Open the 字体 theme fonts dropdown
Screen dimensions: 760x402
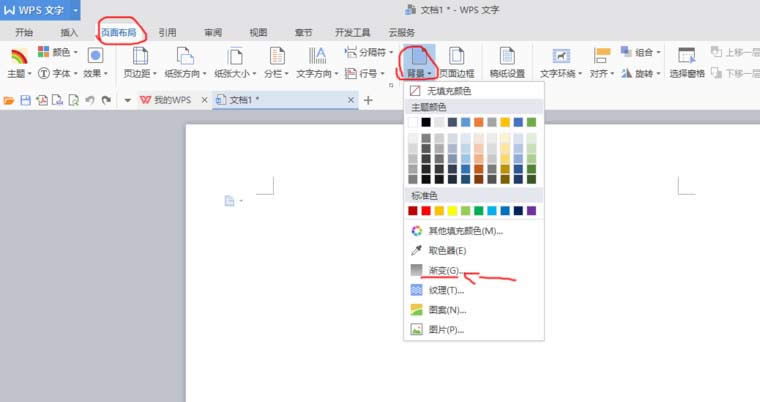[x=58, y=73]
